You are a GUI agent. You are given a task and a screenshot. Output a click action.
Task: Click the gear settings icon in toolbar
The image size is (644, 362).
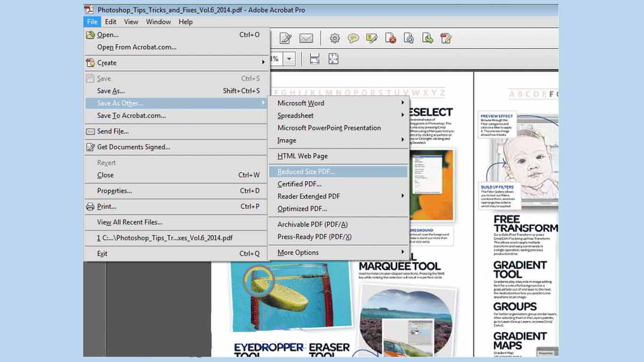pos(335,38)
